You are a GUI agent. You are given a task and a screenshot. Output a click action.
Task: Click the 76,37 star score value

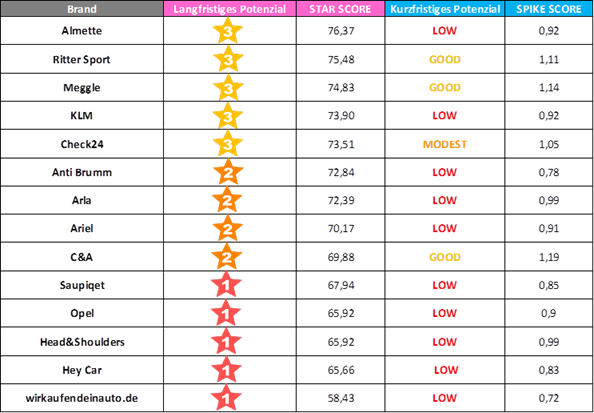point(341,31)
